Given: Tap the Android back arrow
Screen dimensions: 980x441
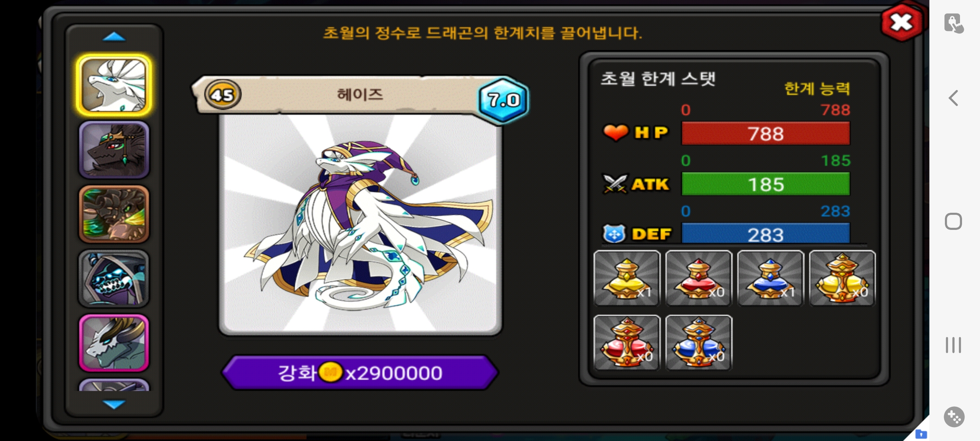Looking at the screenshot, I should [x=953, y=98].
